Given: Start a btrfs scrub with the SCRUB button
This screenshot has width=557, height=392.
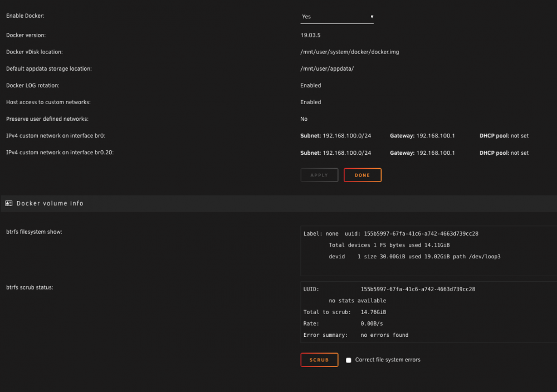Looking at the screenshot, I should click(x=319, y=360).
